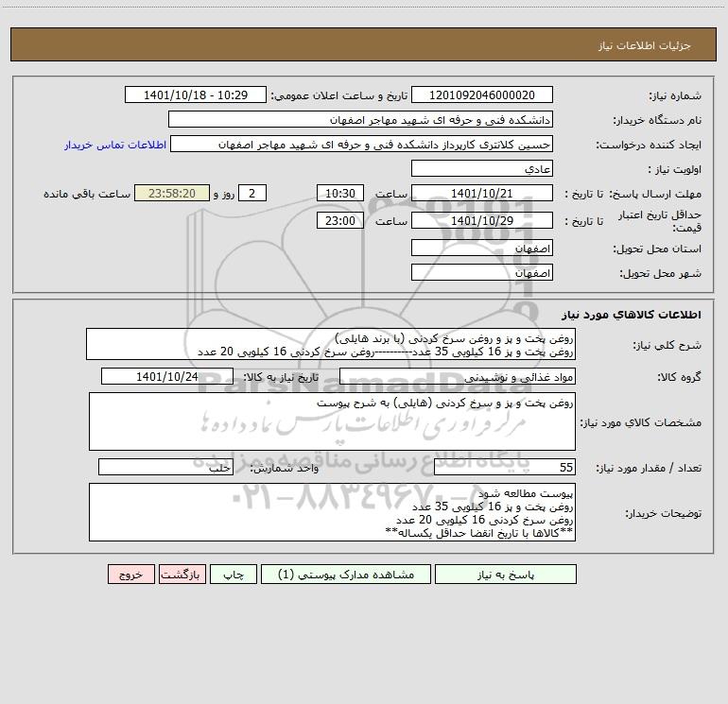This screenshot has width=728, height=704.
Task: Click the خروج exit button
Action: coord(130,575)
